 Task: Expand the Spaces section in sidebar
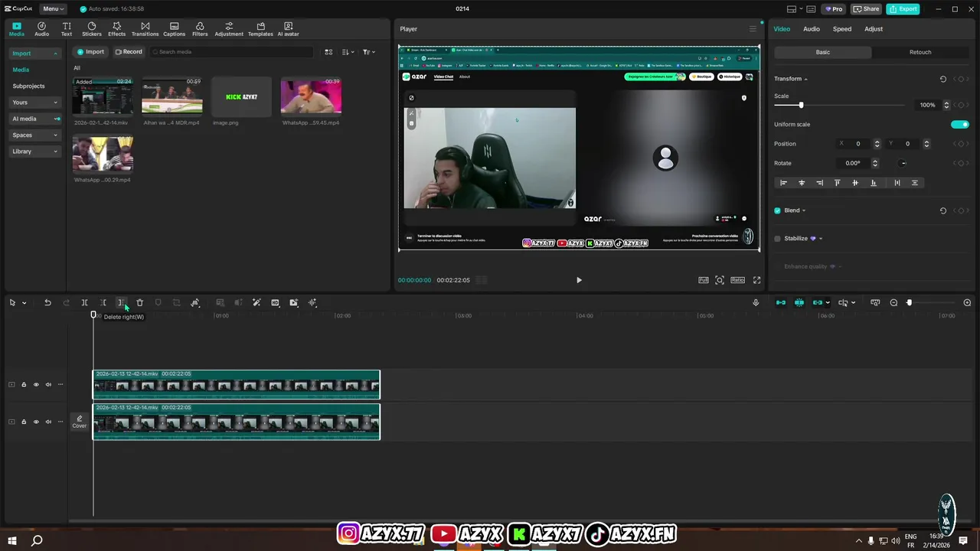click(34, 135)
